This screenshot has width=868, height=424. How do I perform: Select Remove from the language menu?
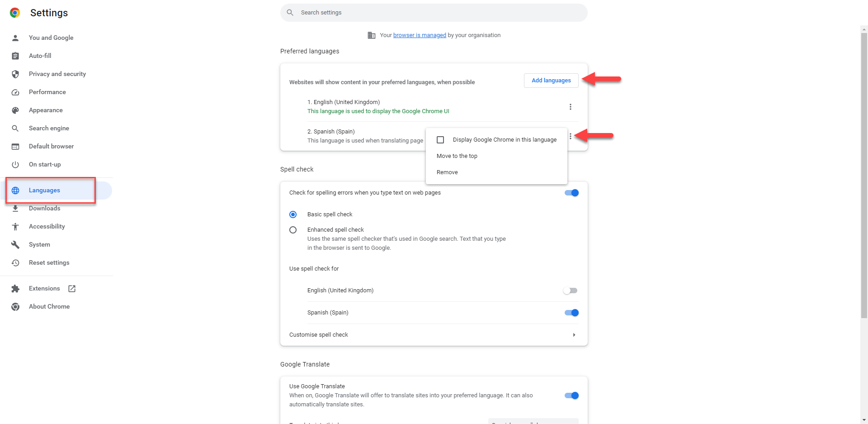[447, 172]
